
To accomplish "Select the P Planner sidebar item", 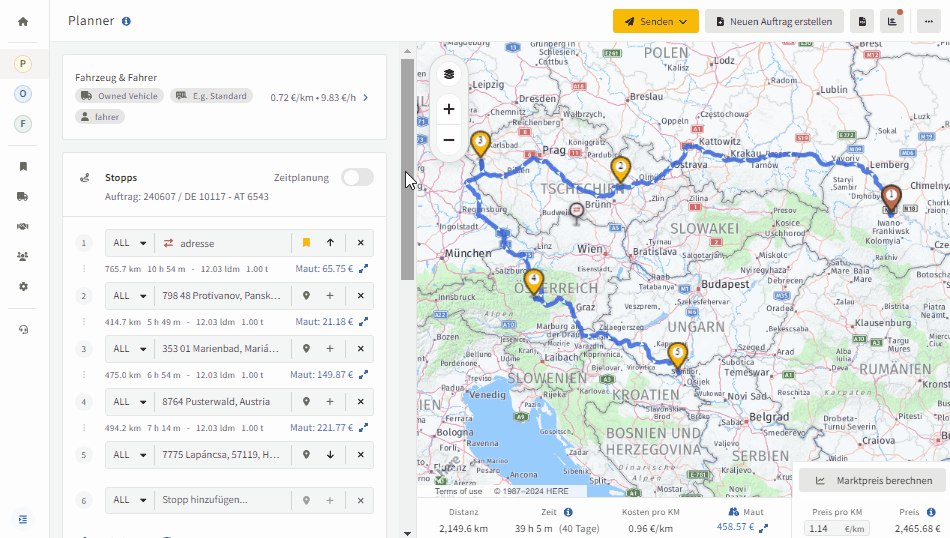I will tap(23, 64).
